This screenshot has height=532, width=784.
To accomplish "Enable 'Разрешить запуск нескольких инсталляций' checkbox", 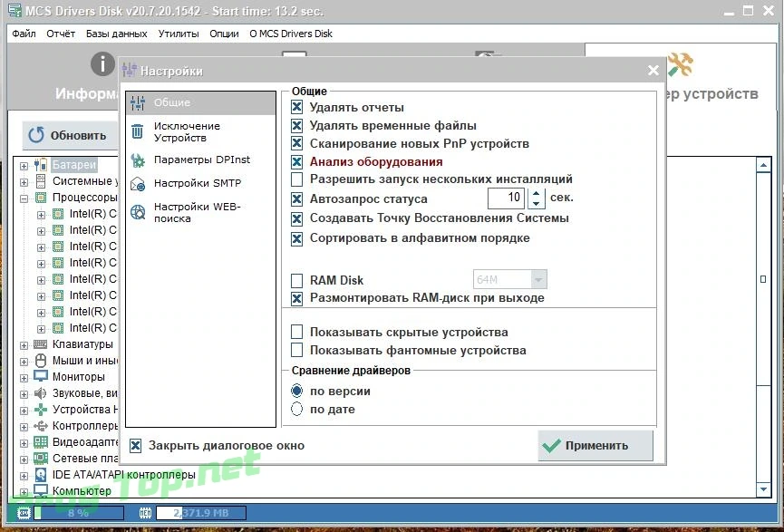I will coord(296,179).
